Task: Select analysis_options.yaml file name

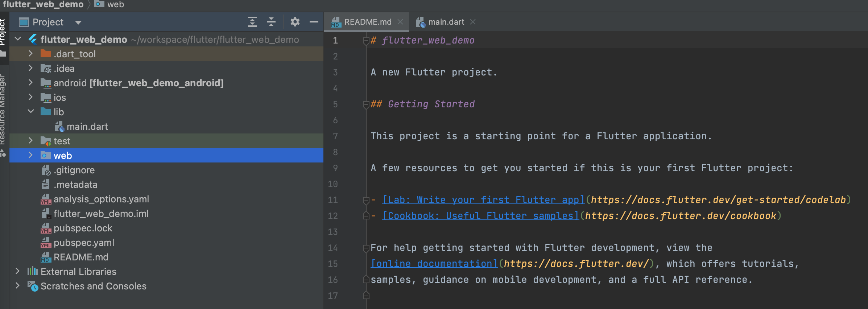Action: click(x=101, y=199)
